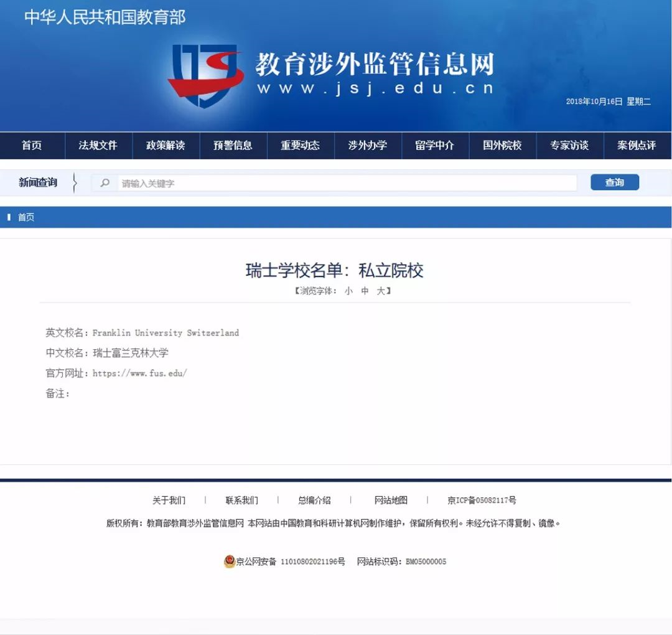Screen dimensions: 672x635
Task: Go to 国外院校 in the navigation bar
Action: pyautogui.click(x=502, y=145)
